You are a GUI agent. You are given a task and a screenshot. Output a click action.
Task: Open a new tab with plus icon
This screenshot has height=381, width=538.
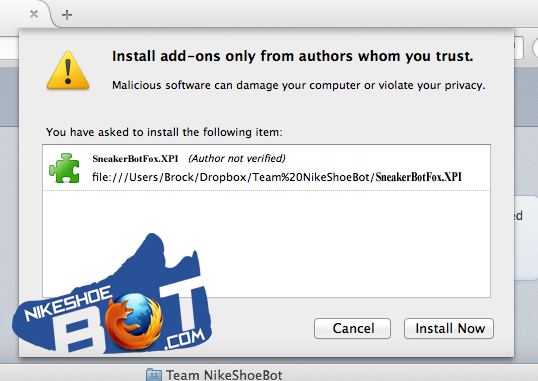click(67, 15)
